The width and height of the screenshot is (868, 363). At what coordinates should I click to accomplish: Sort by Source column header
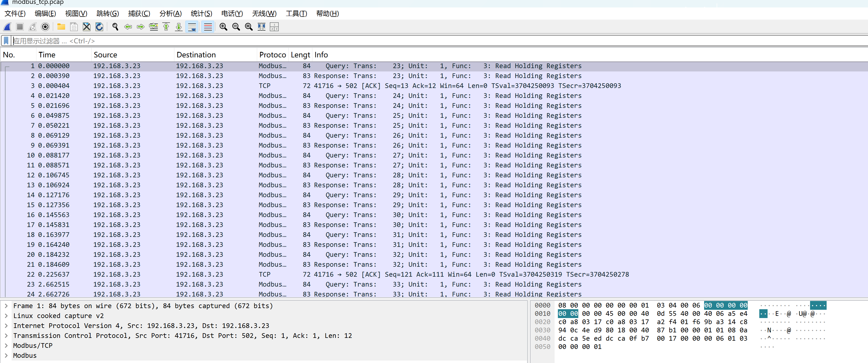tap(133, 55)
